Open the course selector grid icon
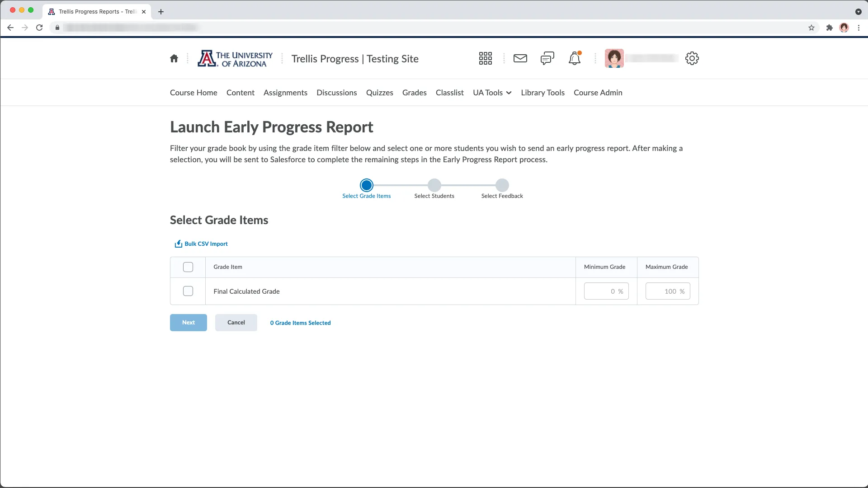 coord(485,58)
